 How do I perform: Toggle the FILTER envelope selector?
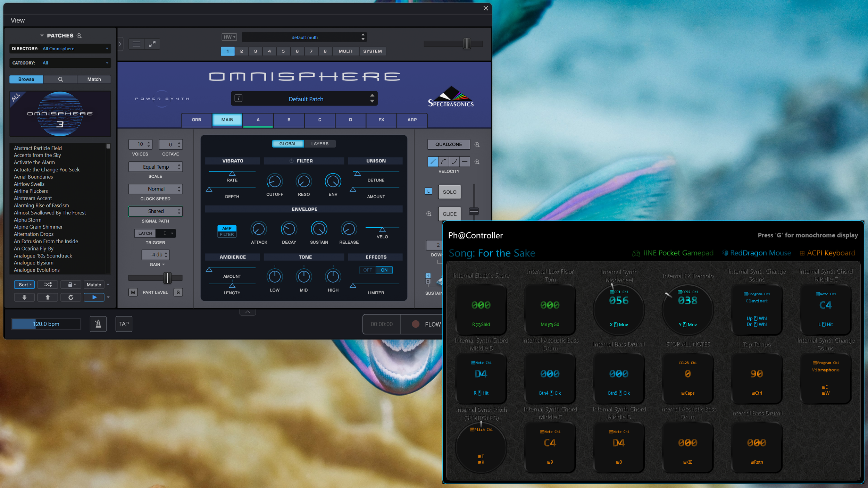pos(227,235)
